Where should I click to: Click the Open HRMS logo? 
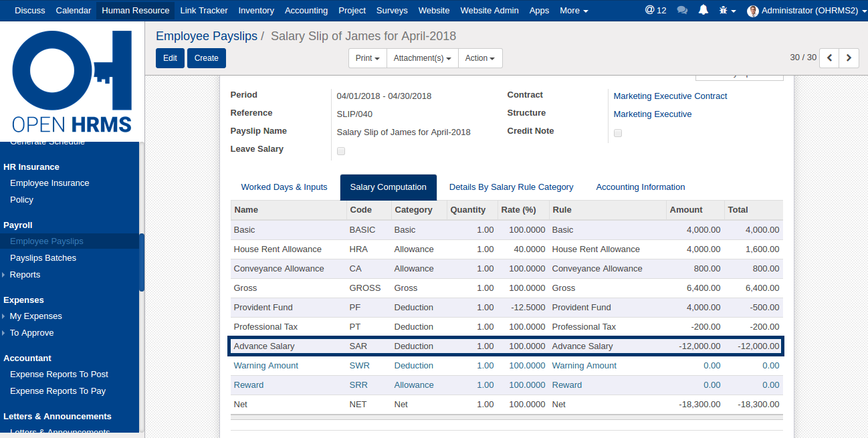coord(72,81)
